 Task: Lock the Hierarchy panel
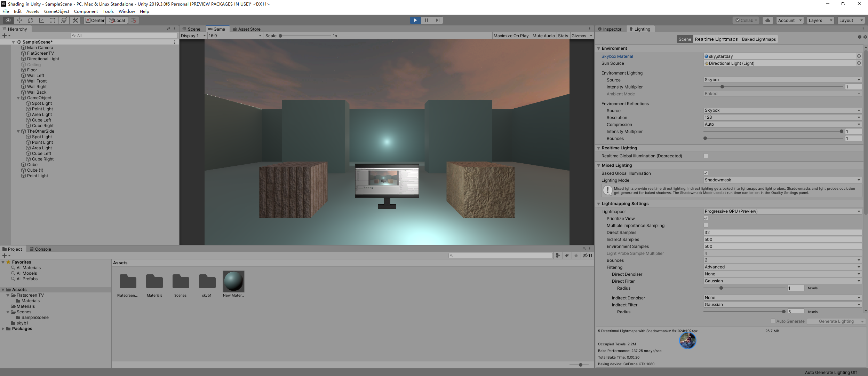tap(169, 29)
